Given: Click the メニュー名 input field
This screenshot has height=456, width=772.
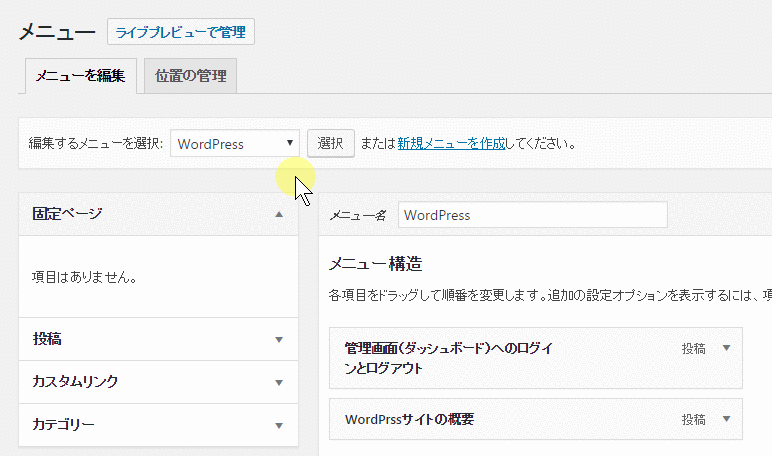Looking at the screenshot, I should pyautogui.click(x=533, y=215).
